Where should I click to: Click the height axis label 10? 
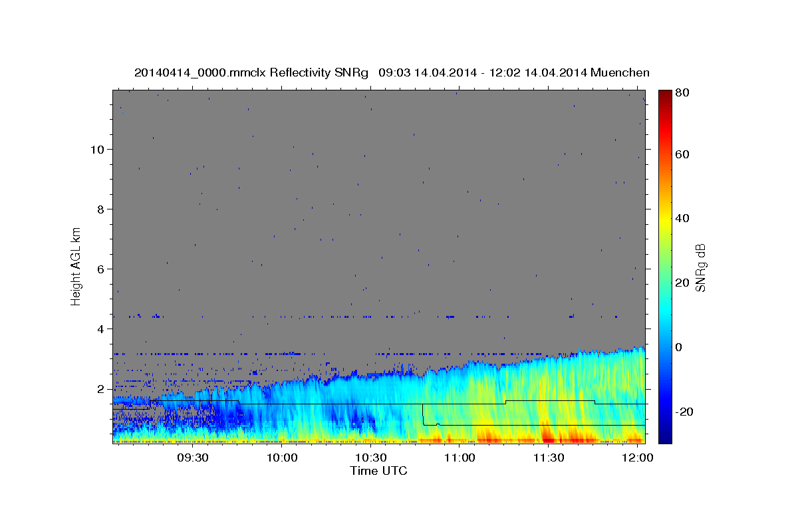click(98, 149)
